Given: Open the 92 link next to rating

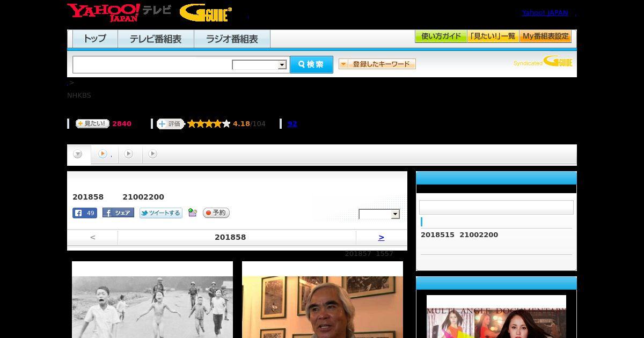Looking at the screenshot, I should pyautogui.click(x=292, y=124).
